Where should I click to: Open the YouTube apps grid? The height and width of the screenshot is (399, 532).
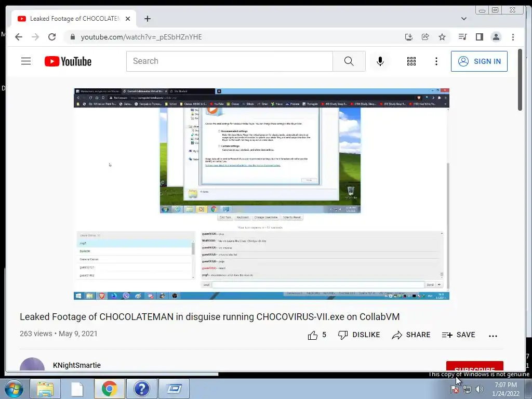411,61
